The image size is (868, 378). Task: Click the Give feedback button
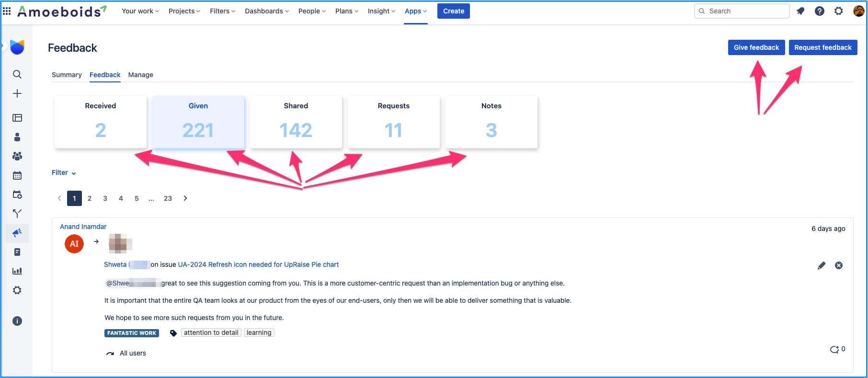click(x=756, y=47)
